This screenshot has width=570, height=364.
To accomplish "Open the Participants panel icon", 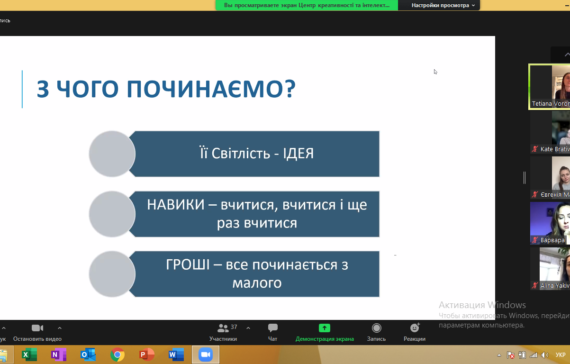I will click(x=223, y=328).
